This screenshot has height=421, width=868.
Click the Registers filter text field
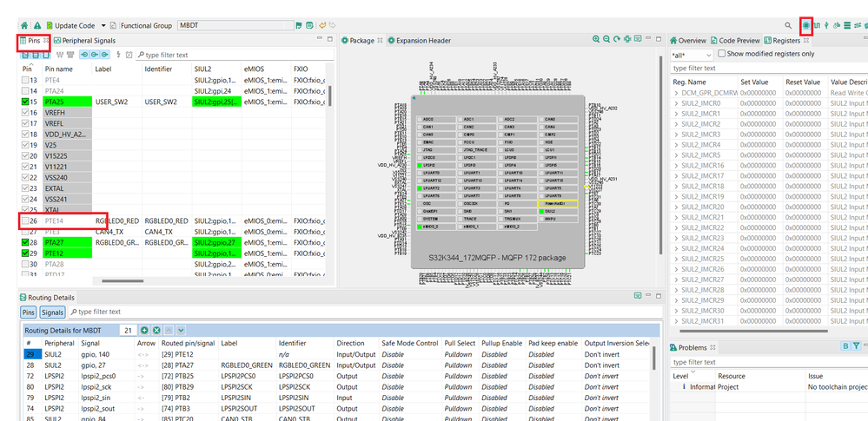[x=768, y=68]
